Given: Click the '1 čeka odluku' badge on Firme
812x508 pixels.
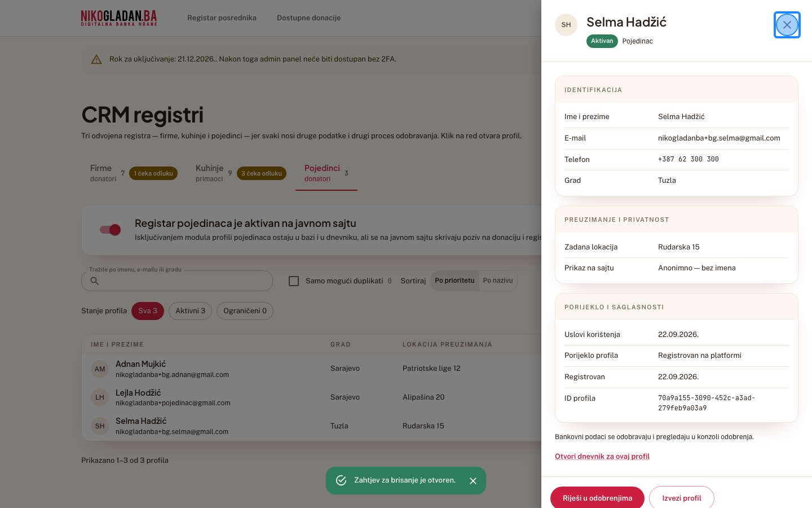Looking at the screenshot, I should (x=153, y=173).
